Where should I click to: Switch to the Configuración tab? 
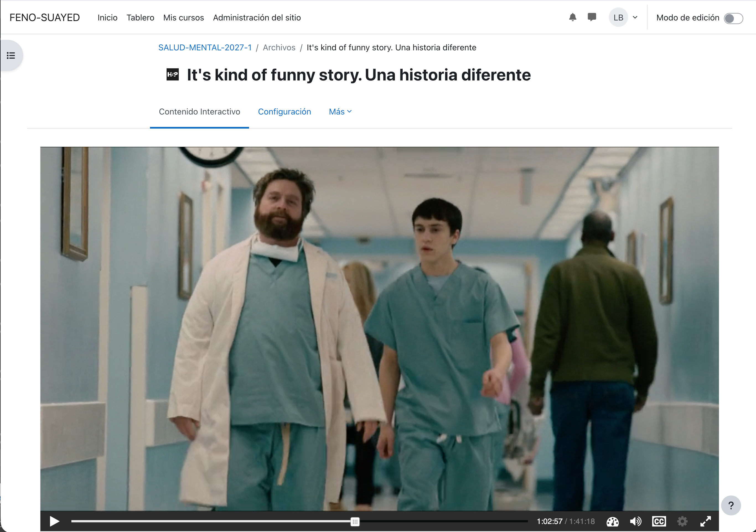coord(284,112)
